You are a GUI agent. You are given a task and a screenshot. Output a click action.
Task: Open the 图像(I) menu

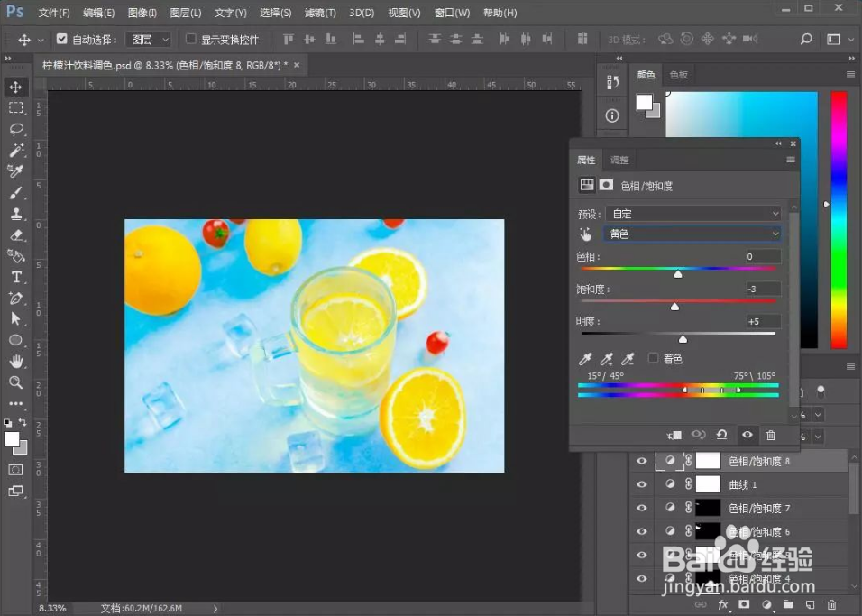[x=142, y=13]
